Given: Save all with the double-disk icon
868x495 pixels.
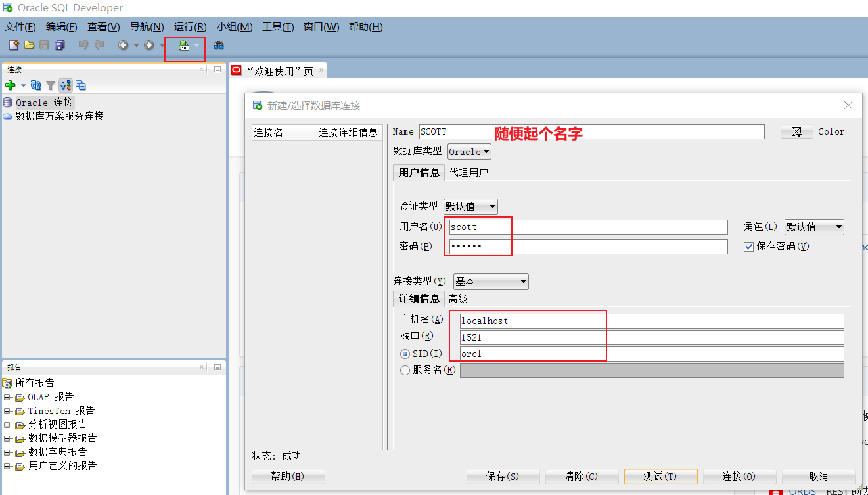Looking at the screenshot, I should tap(59, 45).
